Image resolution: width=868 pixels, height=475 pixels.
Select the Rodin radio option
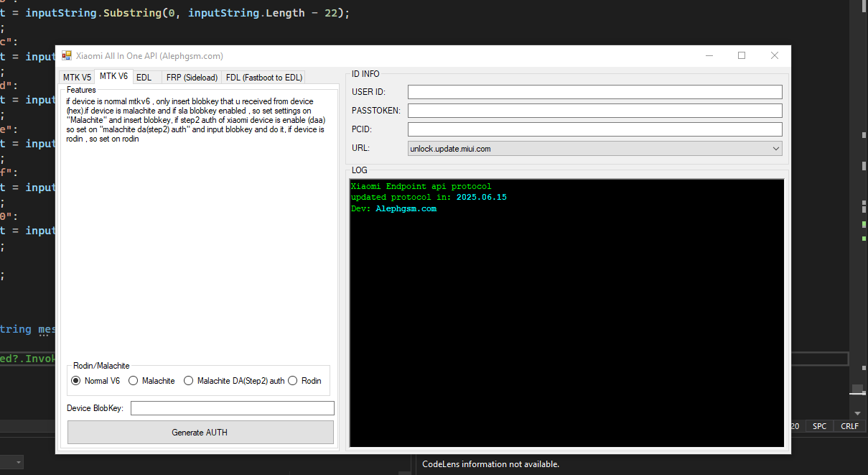click(304, 381)
